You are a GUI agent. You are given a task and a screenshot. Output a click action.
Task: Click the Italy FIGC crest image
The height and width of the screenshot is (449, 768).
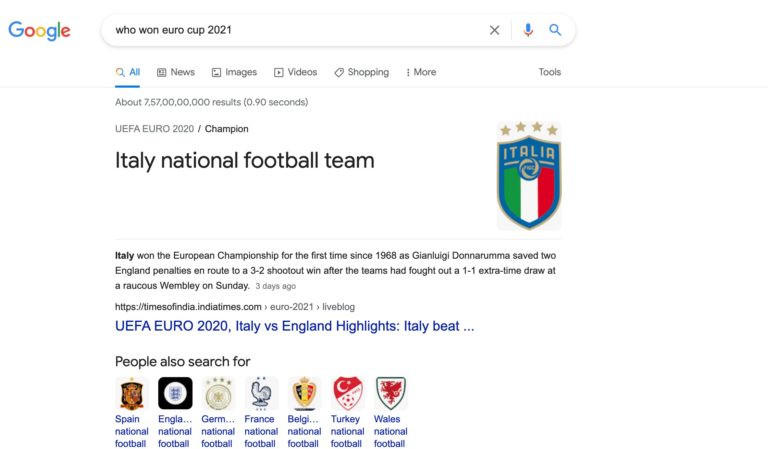[529, 176]
